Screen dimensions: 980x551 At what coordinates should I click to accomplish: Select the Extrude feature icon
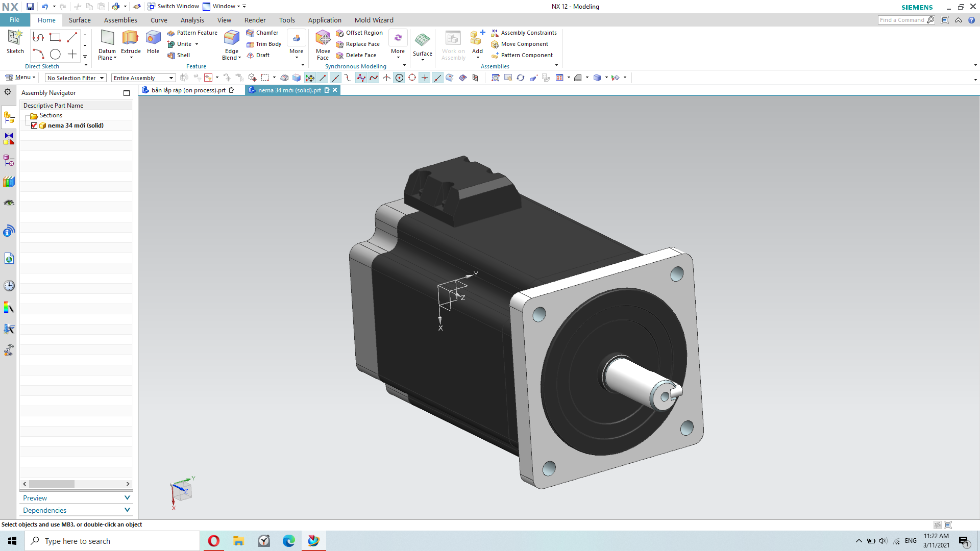click(130, 38)
